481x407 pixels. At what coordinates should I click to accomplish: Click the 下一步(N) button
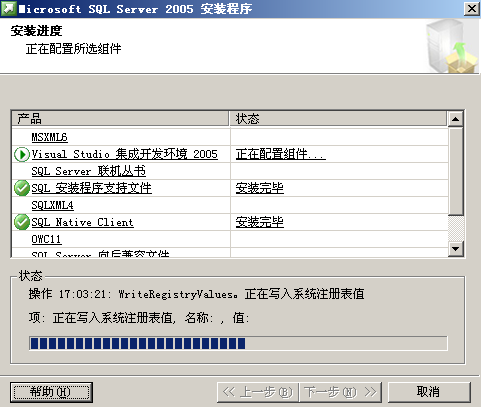point(340,392)
